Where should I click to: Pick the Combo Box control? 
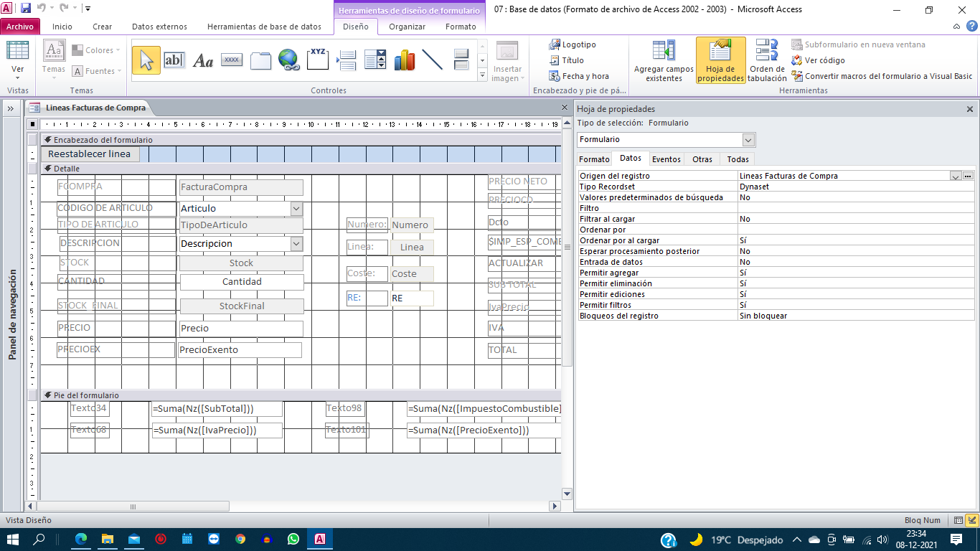tap(375, 60)
